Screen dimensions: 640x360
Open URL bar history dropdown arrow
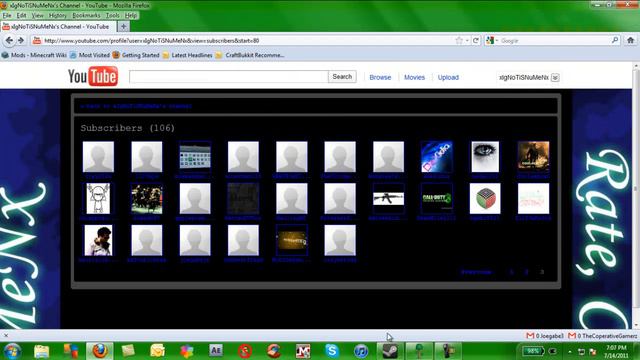coord(467,41)
